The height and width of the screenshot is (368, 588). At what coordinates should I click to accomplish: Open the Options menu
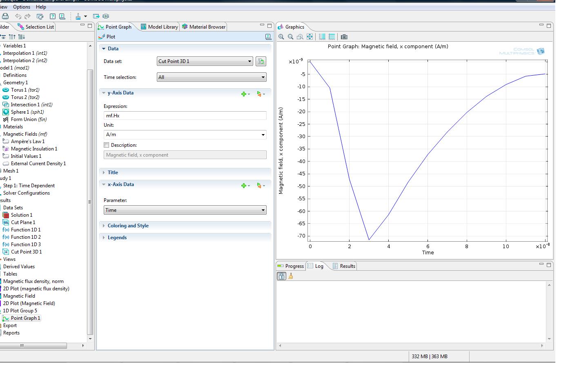(x=22, y=7)
